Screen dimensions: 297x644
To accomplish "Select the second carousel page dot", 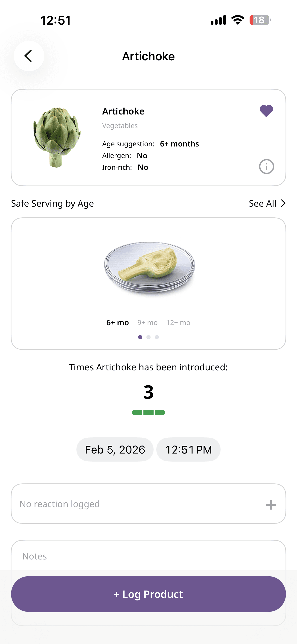I will [148, 337].
